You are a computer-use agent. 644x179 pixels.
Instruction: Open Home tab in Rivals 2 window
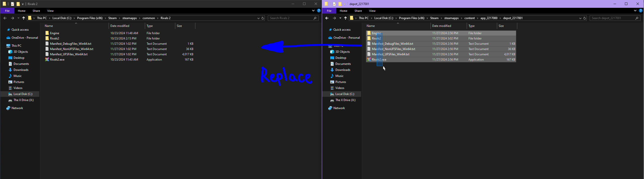pos(22,11)
